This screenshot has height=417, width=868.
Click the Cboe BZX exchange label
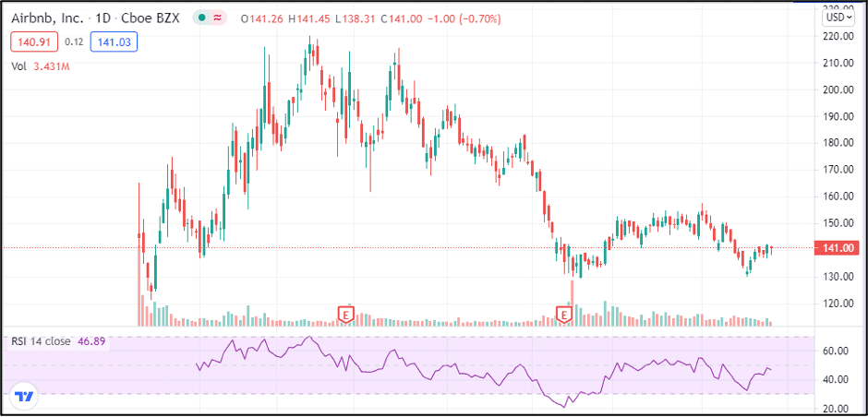[152, 18]
